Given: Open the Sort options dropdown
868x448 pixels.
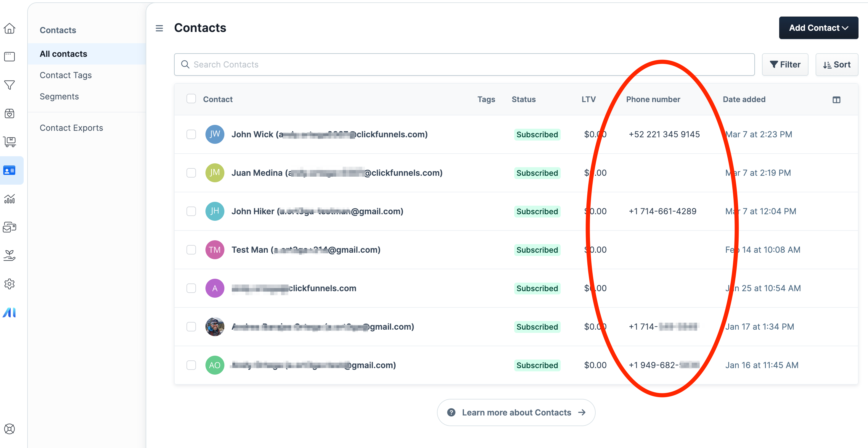Looking at the screenshot, I should pyautogui.click(x=837, y=65).
